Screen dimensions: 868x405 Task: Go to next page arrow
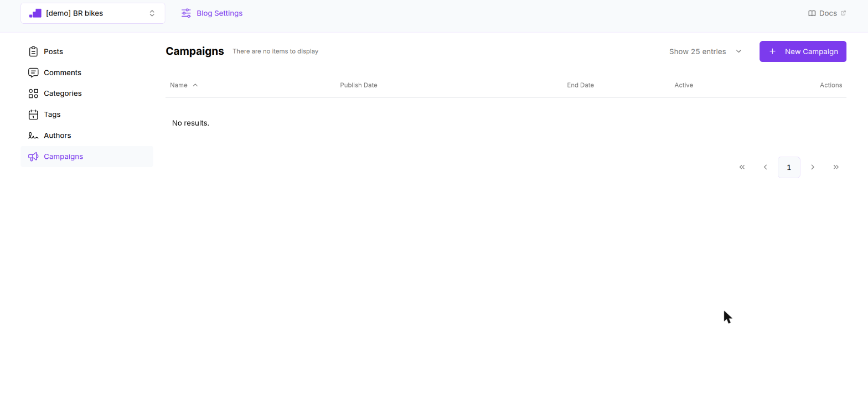[813, 167]
